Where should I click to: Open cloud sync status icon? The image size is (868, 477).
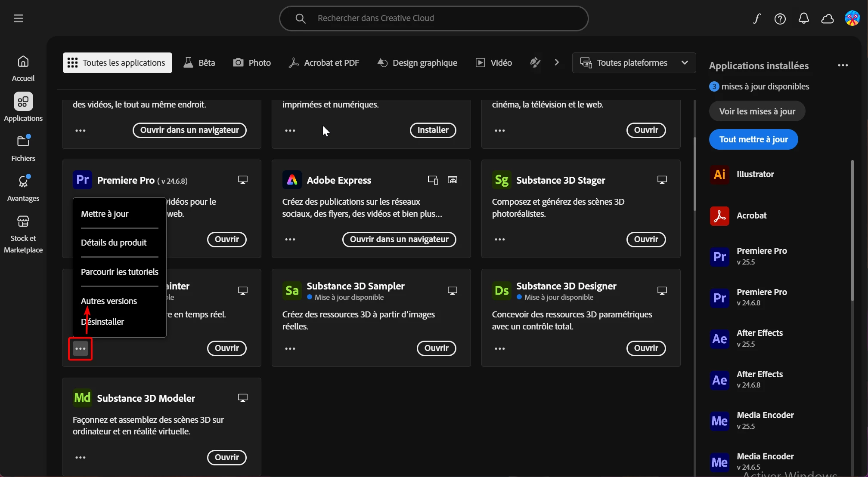click(x=827, y=18)
